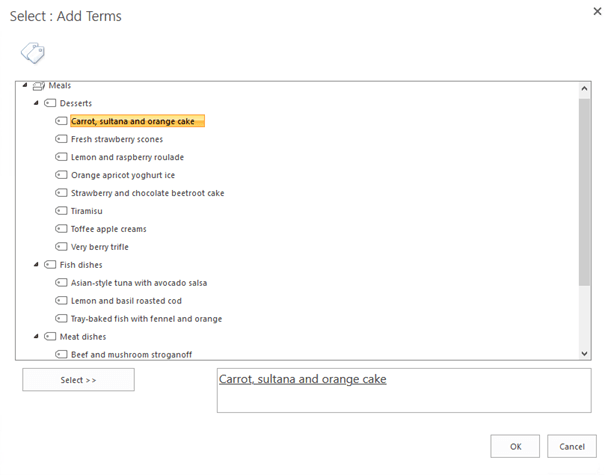Click the tag icon beside Tiramisu

(x=61, y=211)
